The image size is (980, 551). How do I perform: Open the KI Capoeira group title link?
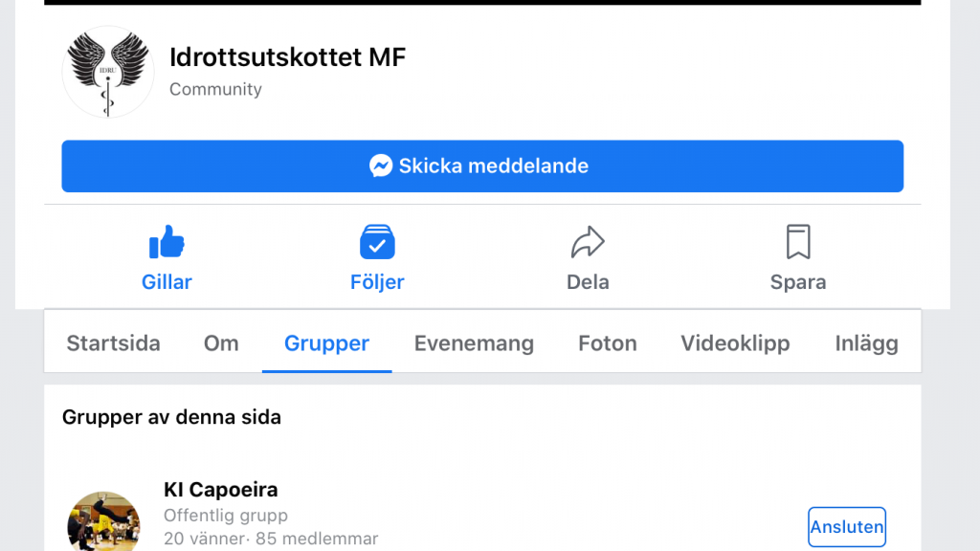221,489
